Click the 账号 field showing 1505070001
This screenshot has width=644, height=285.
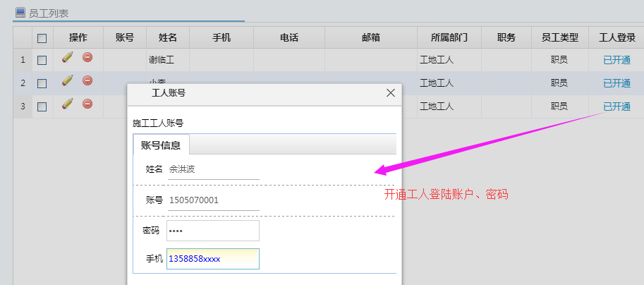(212, 200)
